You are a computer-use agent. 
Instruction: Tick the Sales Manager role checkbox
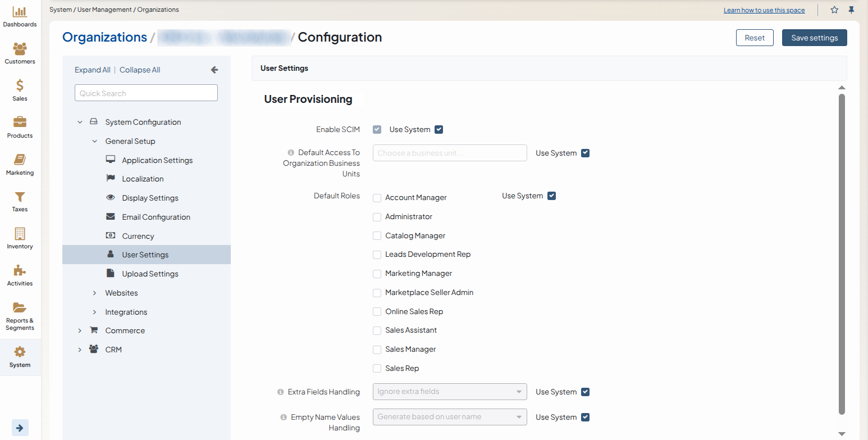pyautogui.click(x=377, y=350)
